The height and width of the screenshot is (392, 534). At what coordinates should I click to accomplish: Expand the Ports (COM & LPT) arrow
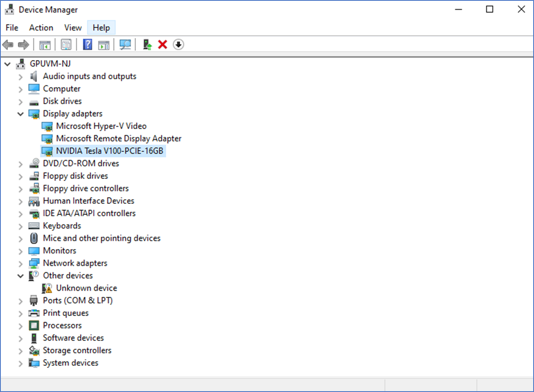pyautogui.click(x=21, y=301)
